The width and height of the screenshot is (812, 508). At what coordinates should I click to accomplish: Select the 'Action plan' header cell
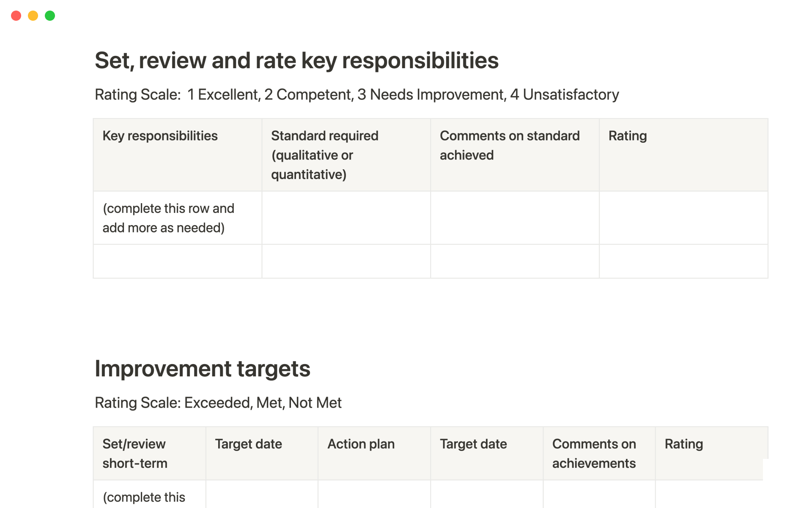coord(374,453)
